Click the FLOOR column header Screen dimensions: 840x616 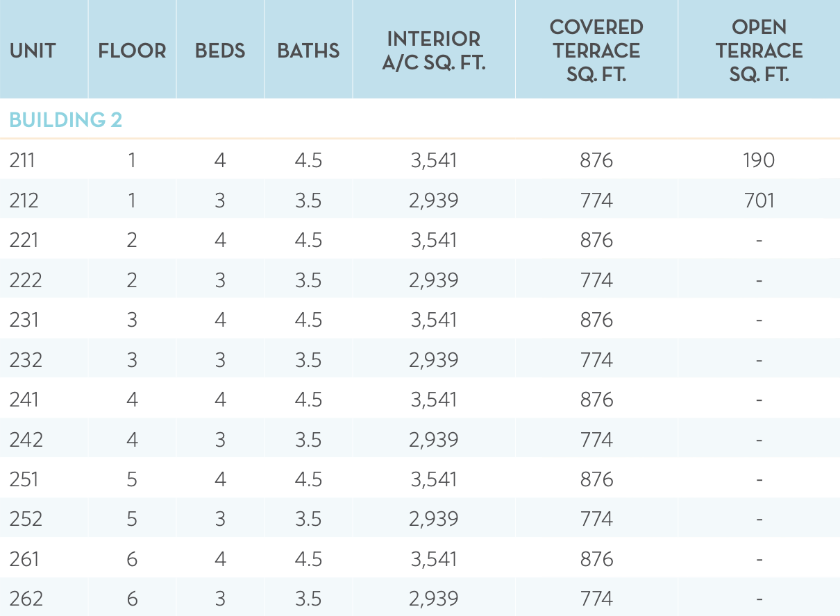coord(132,51)
